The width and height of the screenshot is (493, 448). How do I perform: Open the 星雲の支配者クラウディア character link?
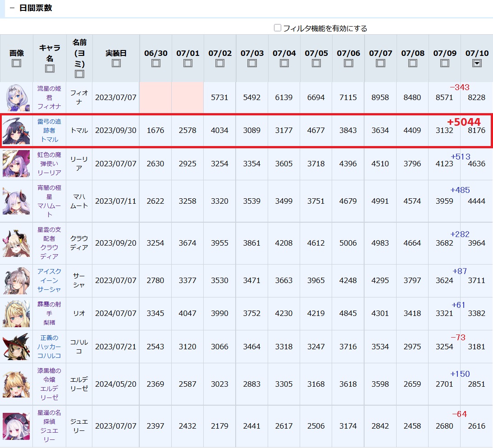coord(49,243)
